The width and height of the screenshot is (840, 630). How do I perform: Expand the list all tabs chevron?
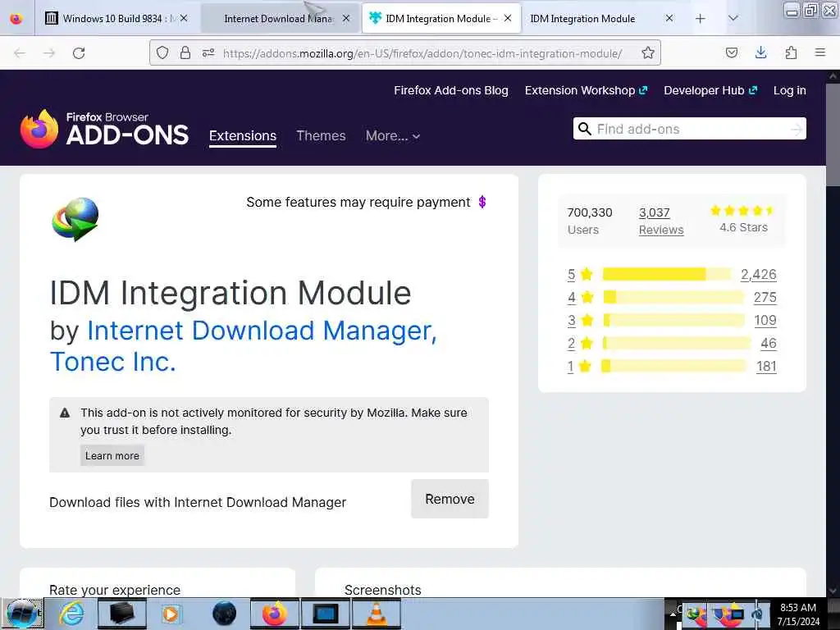(733, 19)
